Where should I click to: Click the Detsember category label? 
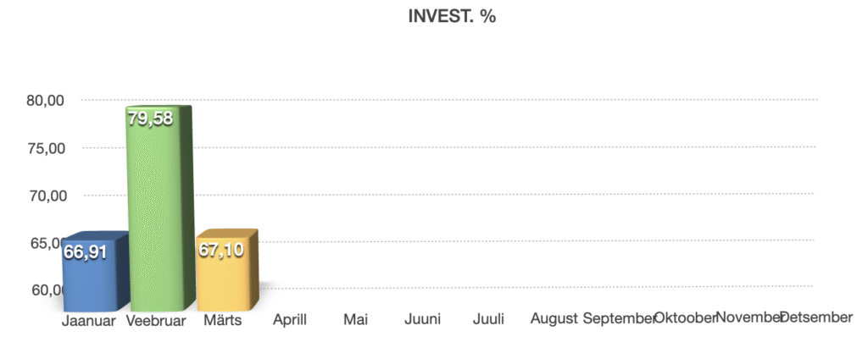point(816,317)
